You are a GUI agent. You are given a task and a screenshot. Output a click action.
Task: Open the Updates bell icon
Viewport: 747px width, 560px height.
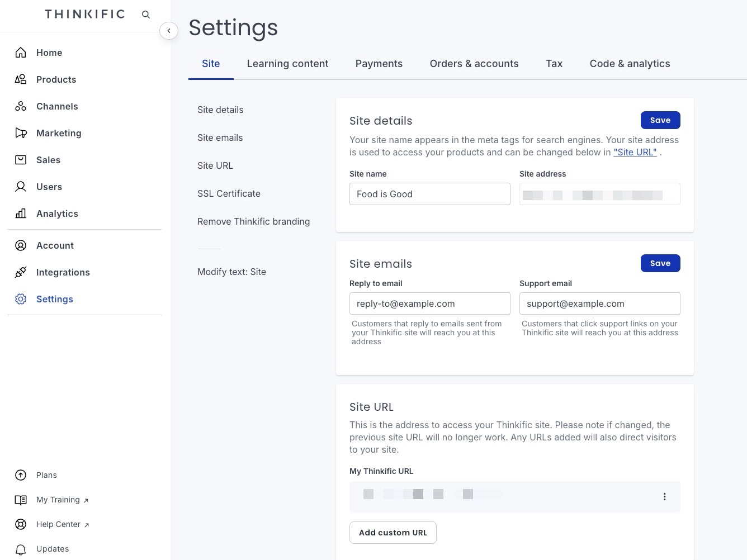[21, 549]
